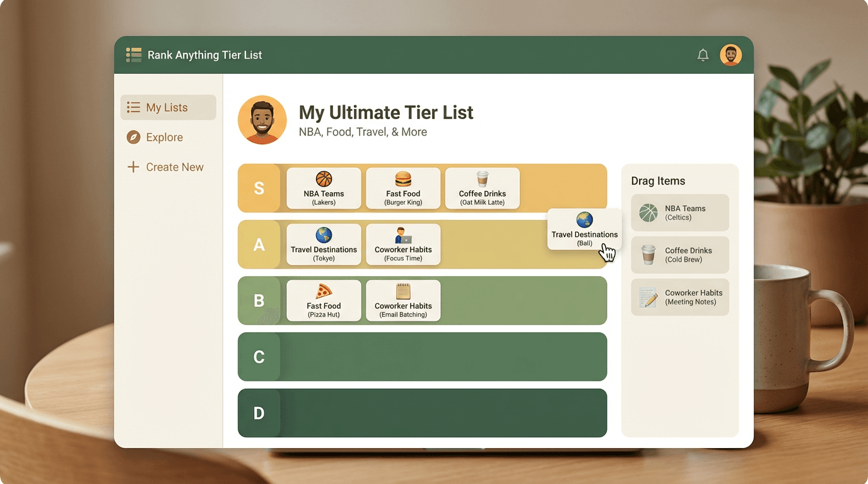This screenshot has width=868, height=484.
Task: Click the plus icon for Create New
Action: (x=133, y=167)
